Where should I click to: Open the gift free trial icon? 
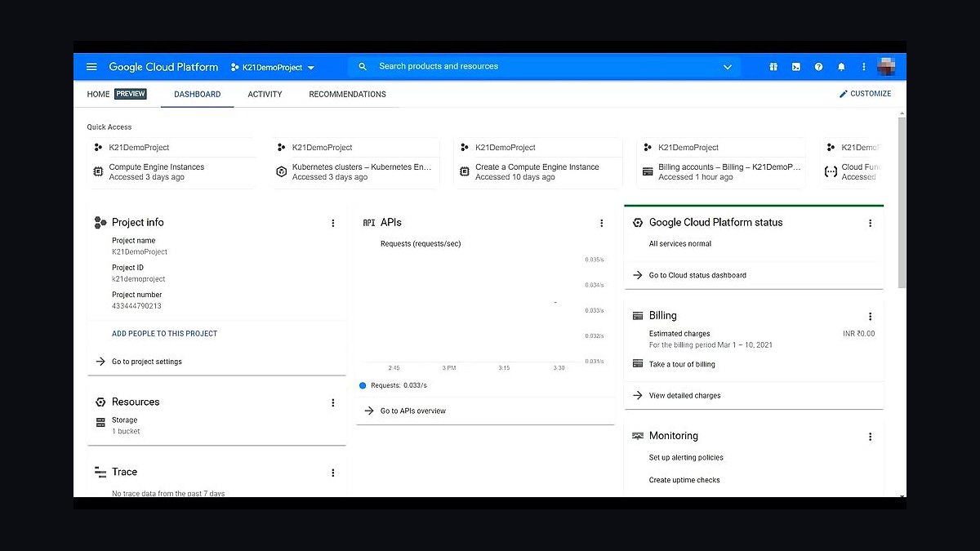tap(773, 67)
